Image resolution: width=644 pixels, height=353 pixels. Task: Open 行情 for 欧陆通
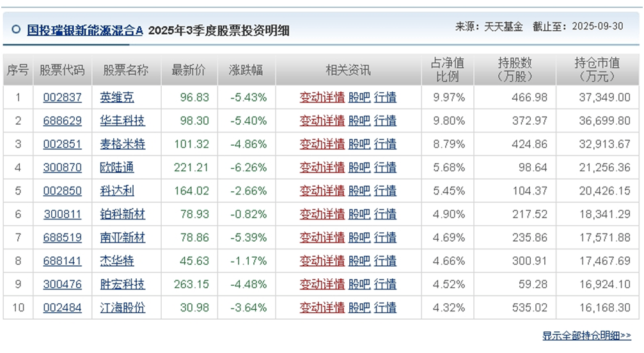pyautogui.click(x=385, y=168)
